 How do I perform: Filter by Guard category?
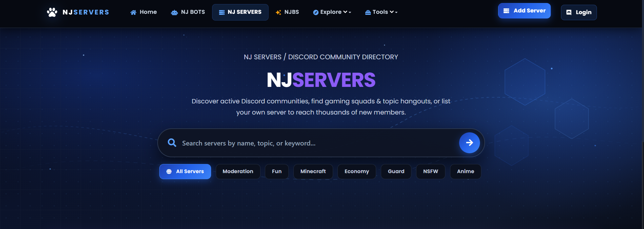[396, 171]
